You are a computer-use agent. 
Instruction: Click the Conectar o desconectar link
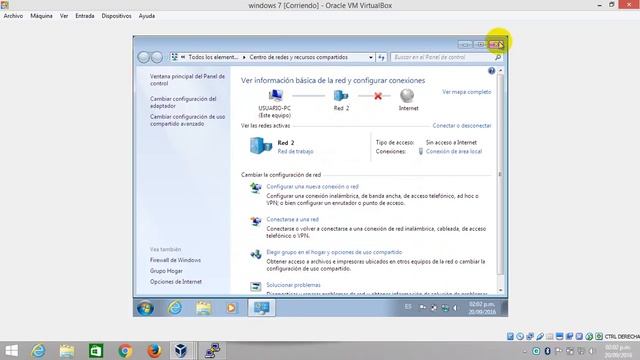pos(462,126)
